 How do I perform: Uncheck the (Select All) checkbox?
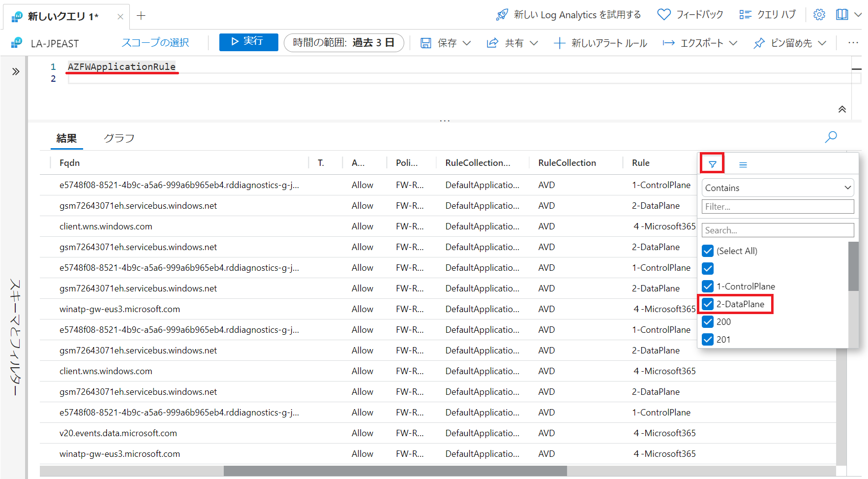708,251
